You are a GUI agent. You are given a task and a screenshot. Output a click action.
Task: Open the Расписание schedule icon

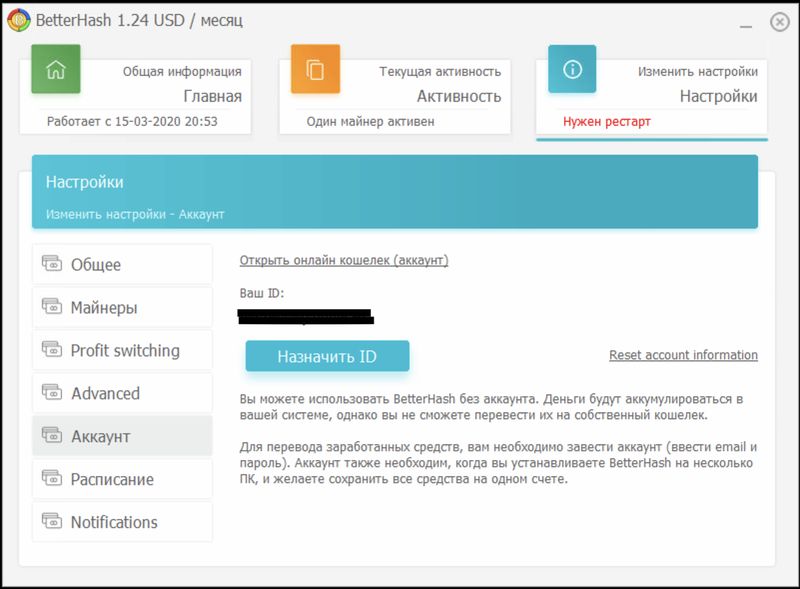tap(51, 479)
